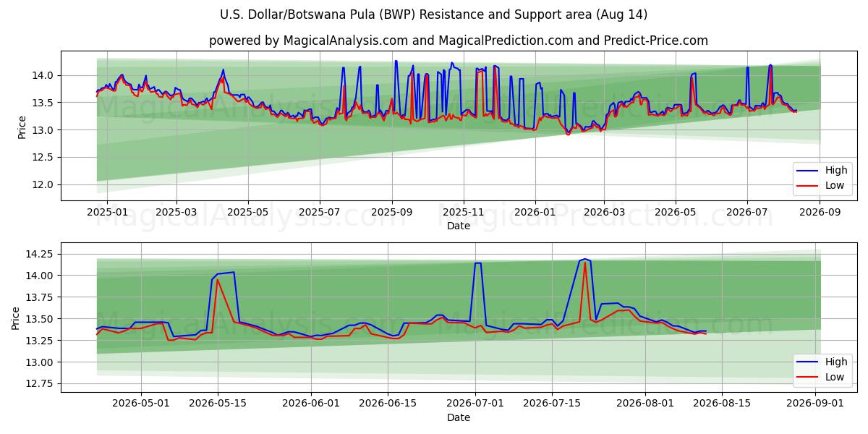Click the 2025-09 tick label
868x434 pixels.
[x=391, y=213]
